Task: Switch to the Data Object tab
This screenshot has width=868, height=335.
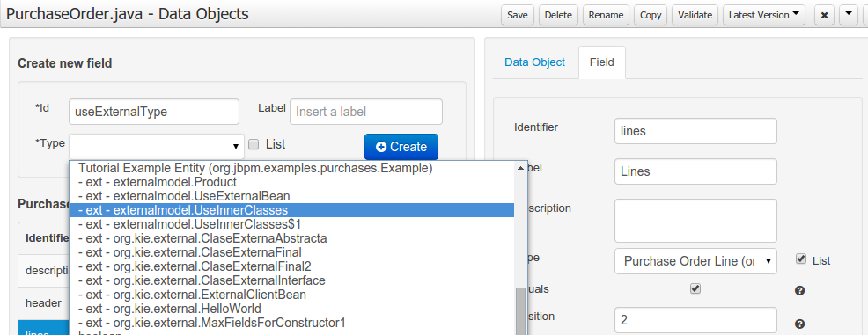Action: pos(534,62)
